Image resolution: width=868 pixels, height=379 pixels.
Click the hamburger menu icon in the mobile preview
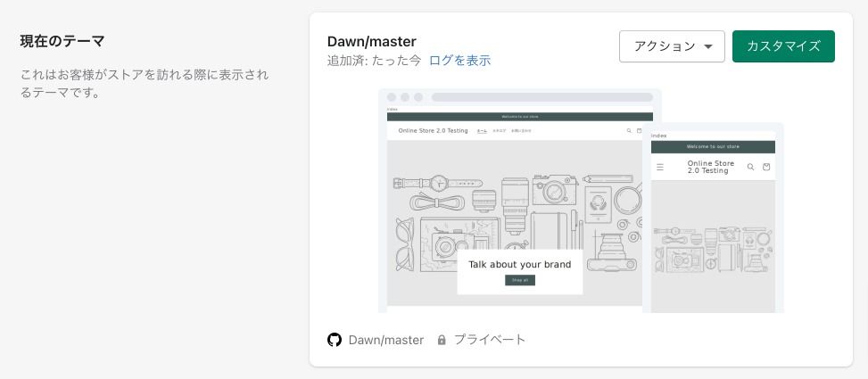(660, 167)
